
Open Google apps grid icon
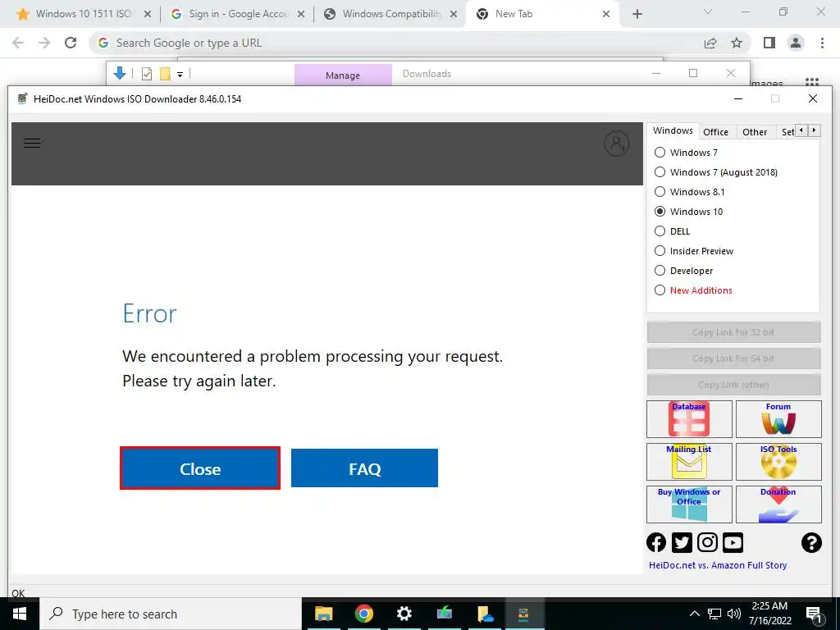click(x=812, y=82)
